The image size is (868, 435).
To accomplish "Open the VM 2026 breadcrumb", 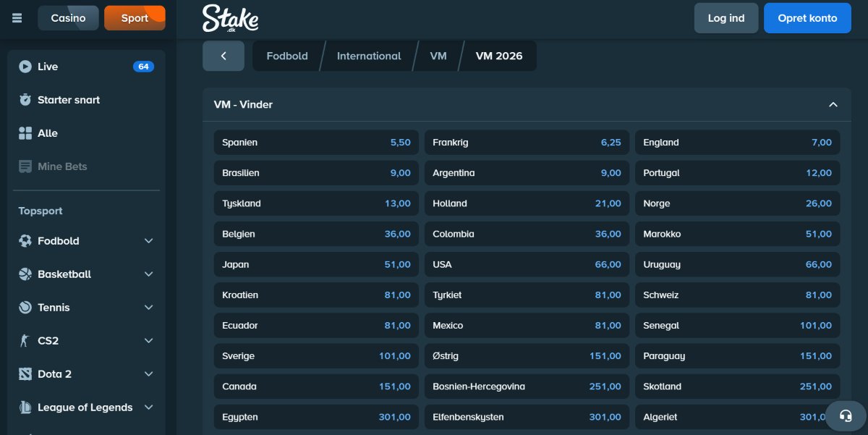I will (499, 56).
